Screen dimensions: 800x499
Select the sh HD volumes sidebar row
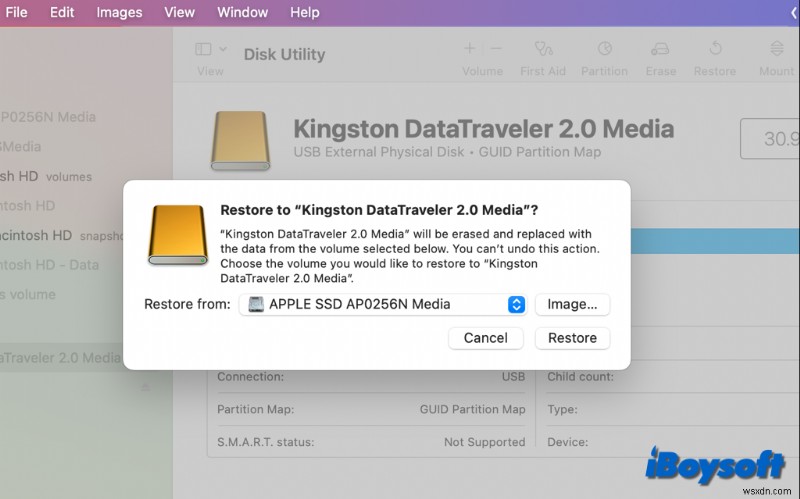(x=46, y=177)
